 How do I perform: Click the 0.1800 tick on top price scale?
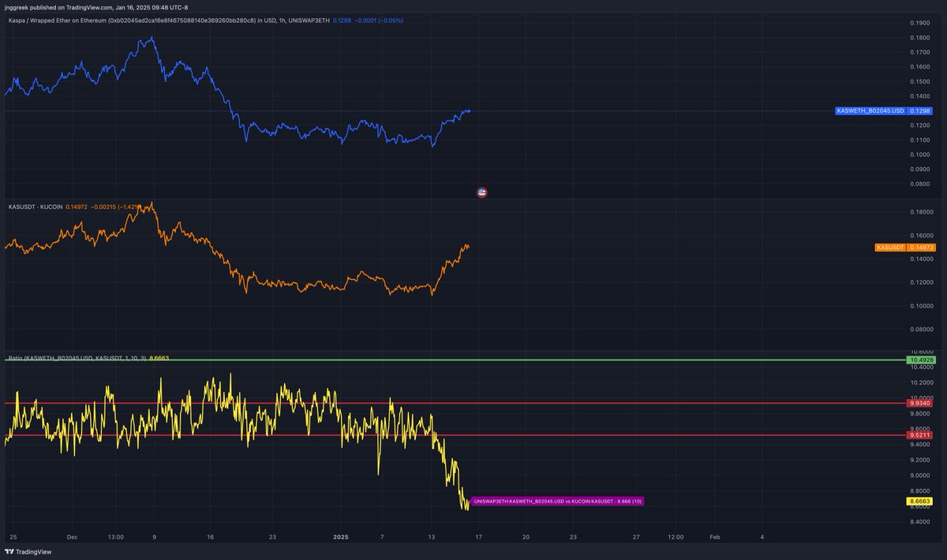click(x=919, y=37)
